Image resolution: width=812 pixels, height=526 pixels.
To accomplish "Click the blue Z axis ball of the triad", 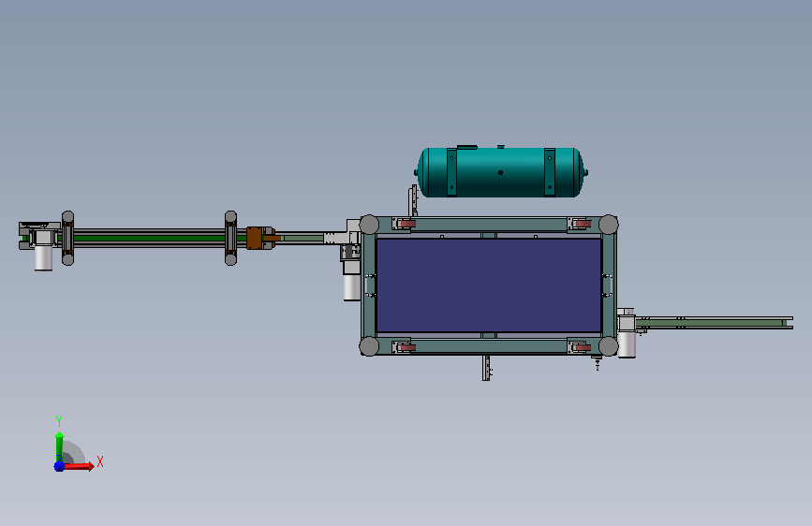I will (x=59, y=466).
